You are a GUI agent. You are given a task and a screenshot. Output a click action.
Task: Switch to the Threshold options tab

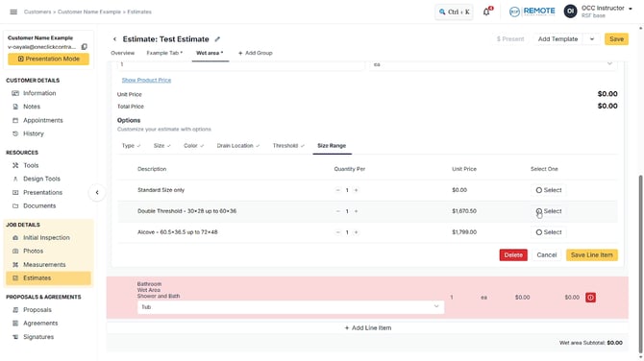[x=288, y=146]
